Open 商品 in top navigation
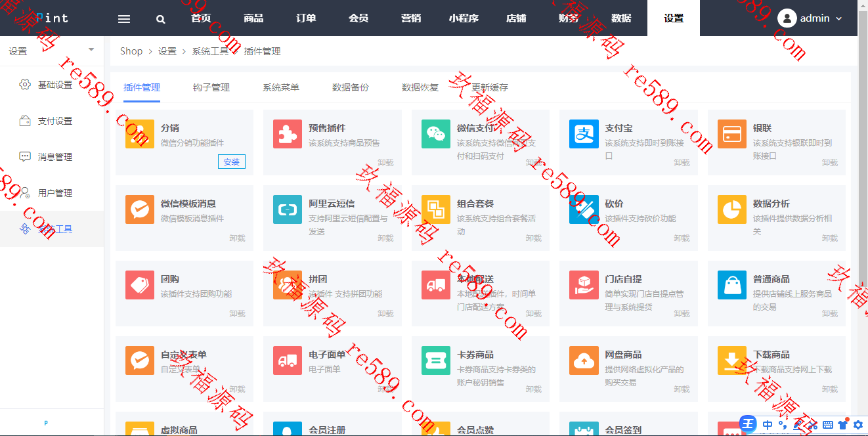Screen dimensions: 868x436 253,18
